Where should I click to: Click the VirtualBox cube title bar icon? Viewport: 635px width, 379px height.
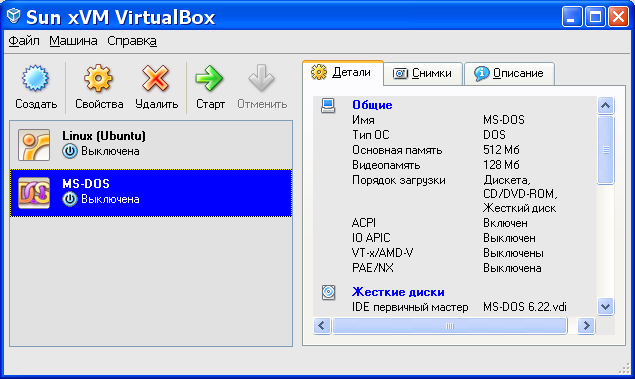pyautogui.click(x=14, y=16)
